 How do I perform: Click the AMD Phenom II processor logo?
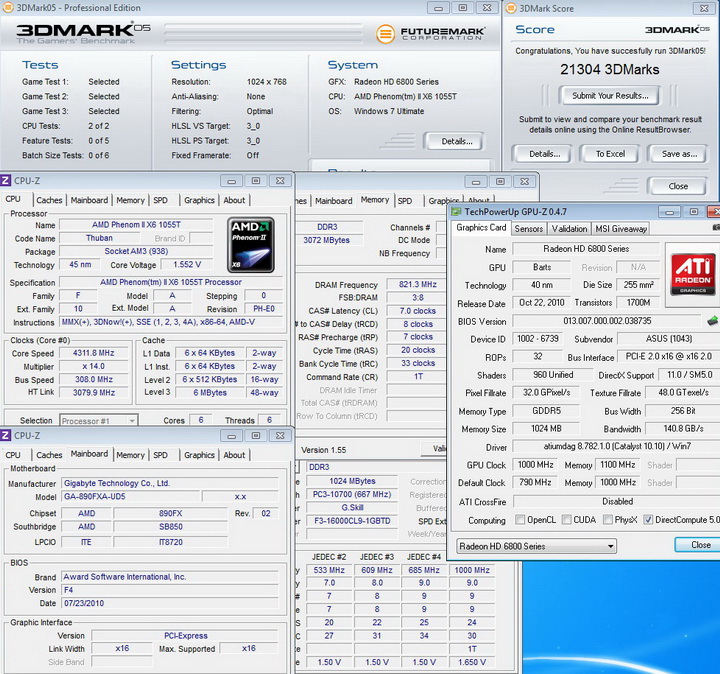(251, 245)
